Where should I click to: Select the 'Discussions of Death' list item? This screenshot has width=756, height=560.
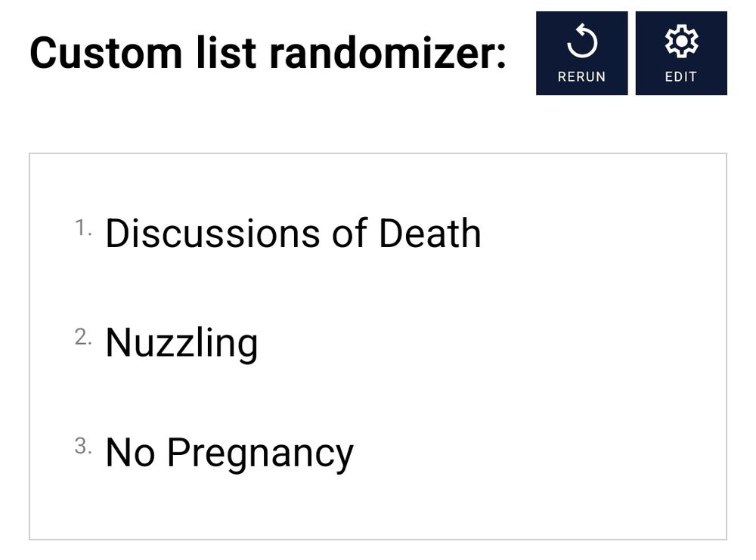pos(293,233)
